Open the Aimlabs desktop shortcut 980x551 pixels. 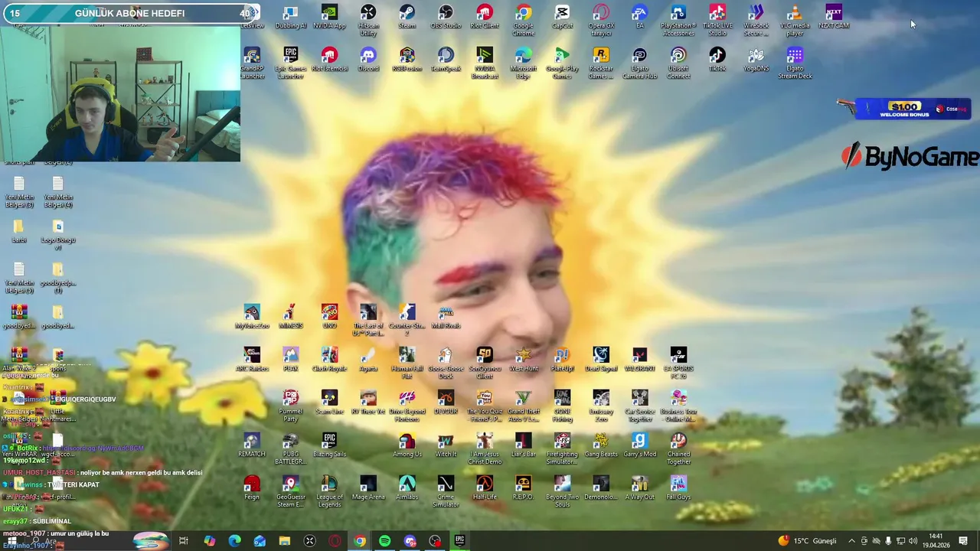pyautogui.click(x=407, y=487)
